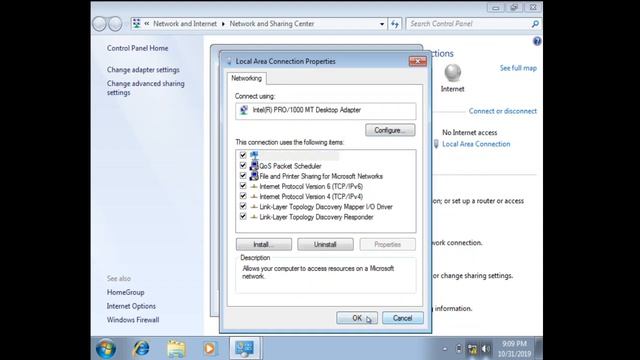Click the Configure... button
Viewport: 640px width, 360px height.
point(390,130)
